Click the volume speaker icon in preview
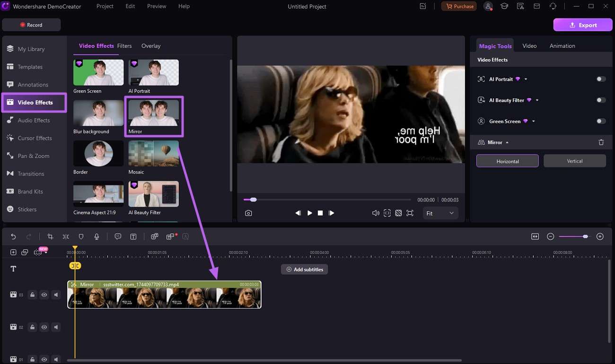Image resolution: width=615 pixels, height=364 pixels. [376, 213]
